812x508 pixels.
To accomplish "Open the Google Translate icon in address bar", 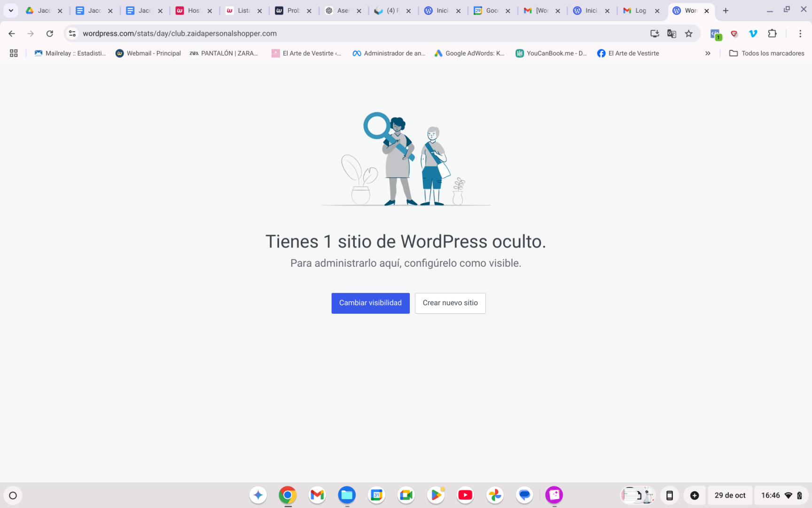I will pyautogui.click(x=671, y=33).
